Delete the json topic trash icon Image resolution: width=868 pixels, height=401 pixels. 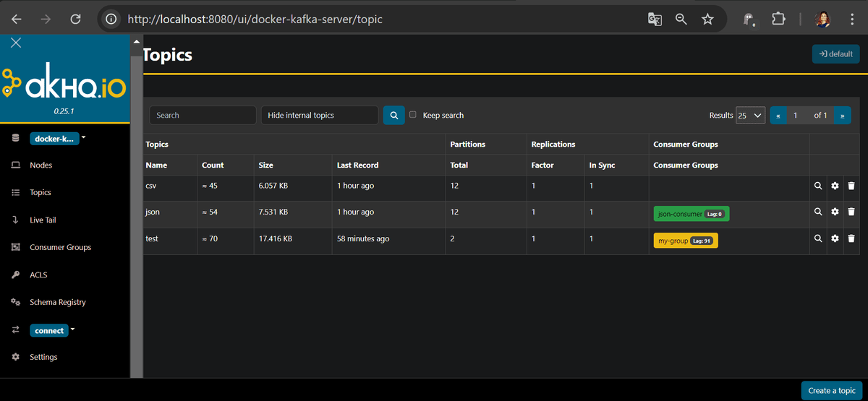851,212
